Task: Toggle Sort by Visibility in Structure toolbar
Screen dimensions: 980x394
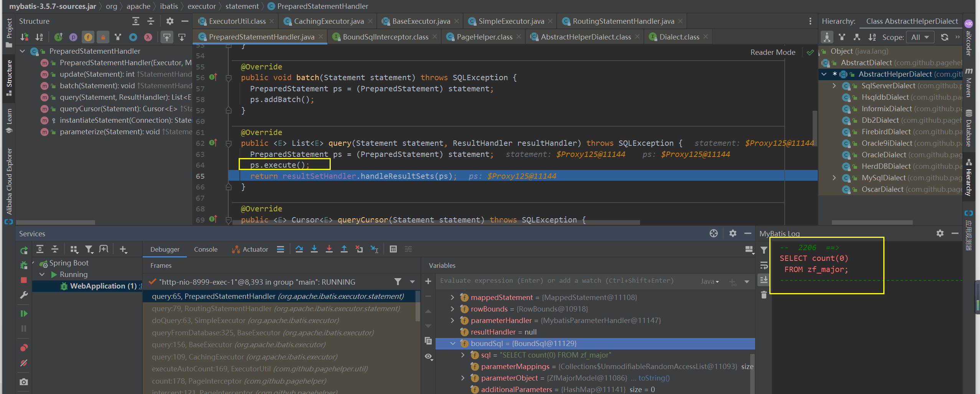Action: click(x=25, y=37)
